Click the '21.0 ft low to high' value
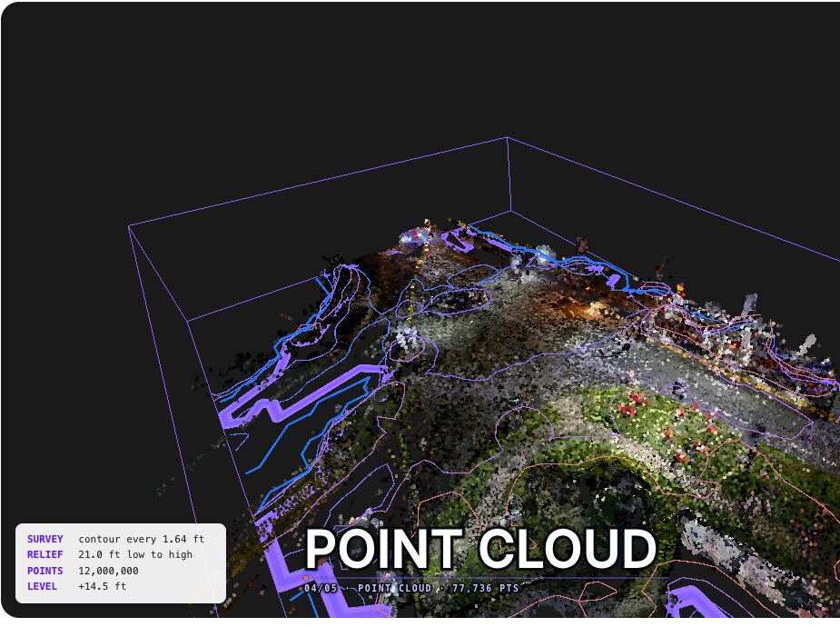The height and width of the screenshot is (627, 840). [x=135, y=554]
